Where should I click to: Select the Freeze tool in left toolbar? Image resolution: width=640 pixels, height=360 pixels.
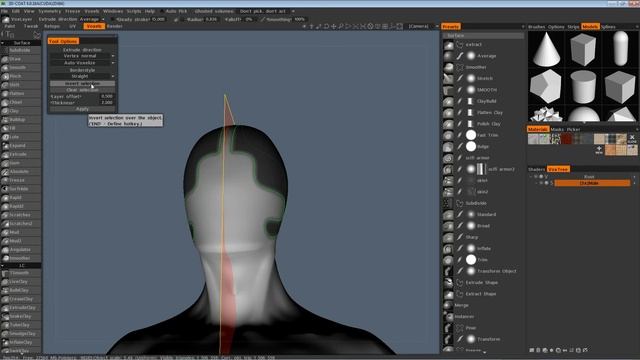(x=20, y=180)
